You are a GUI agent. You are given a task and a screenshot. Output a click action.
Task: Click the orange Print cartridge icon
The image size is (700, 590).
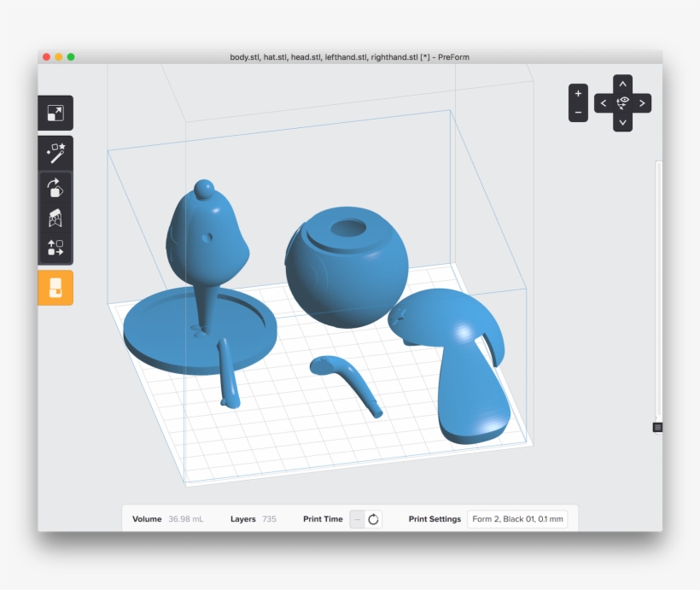[56, 289]
